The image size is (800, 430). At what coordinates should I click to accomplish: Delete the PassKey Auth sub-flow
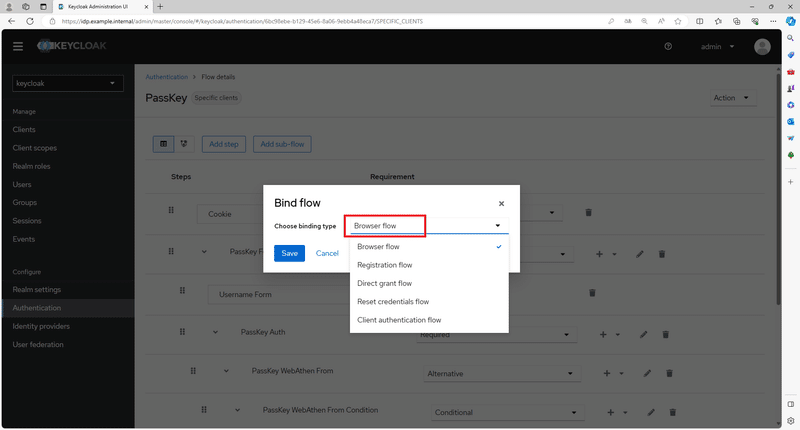pos(665,335)
